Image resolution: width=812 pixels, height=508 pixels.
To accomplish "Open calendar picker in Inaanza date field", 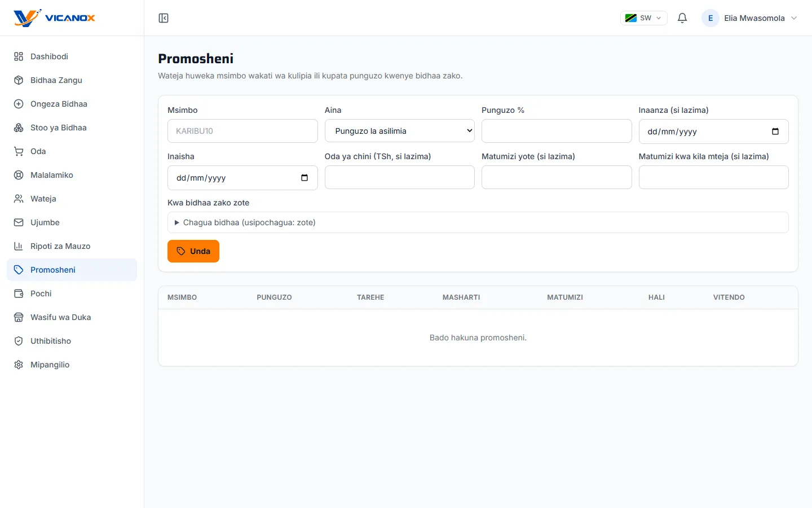I will click(775, 132).
